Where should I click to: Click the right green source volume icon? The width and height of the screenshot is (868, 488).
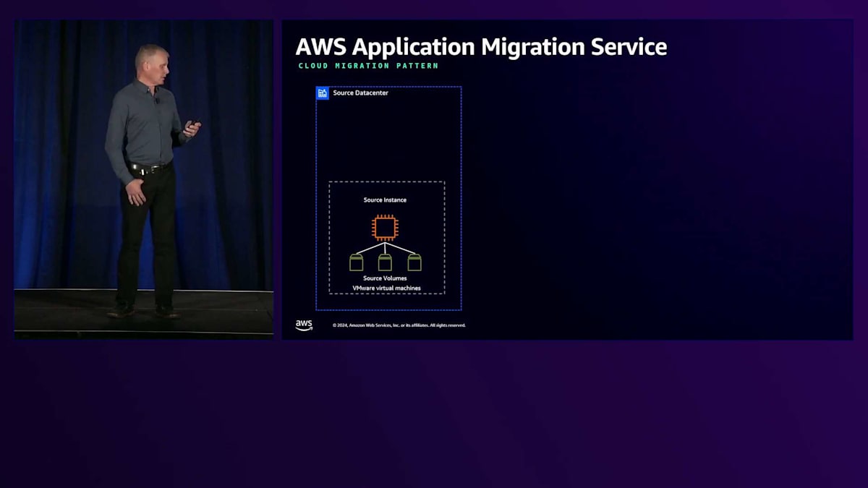(x=414, y=262)
